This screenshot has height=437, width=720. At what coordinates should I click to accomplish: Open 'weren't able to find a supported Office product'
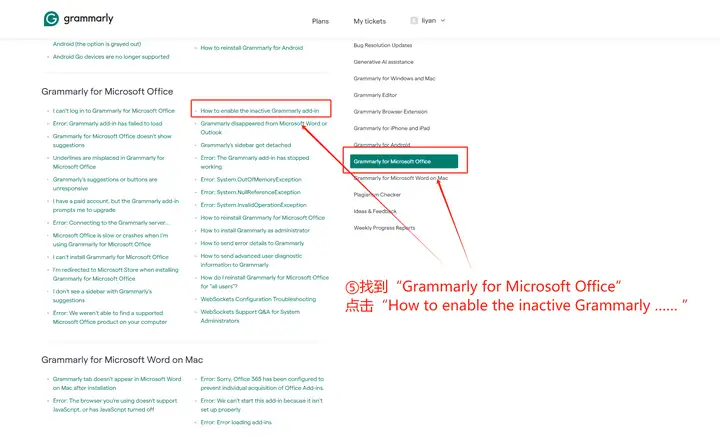109,318
